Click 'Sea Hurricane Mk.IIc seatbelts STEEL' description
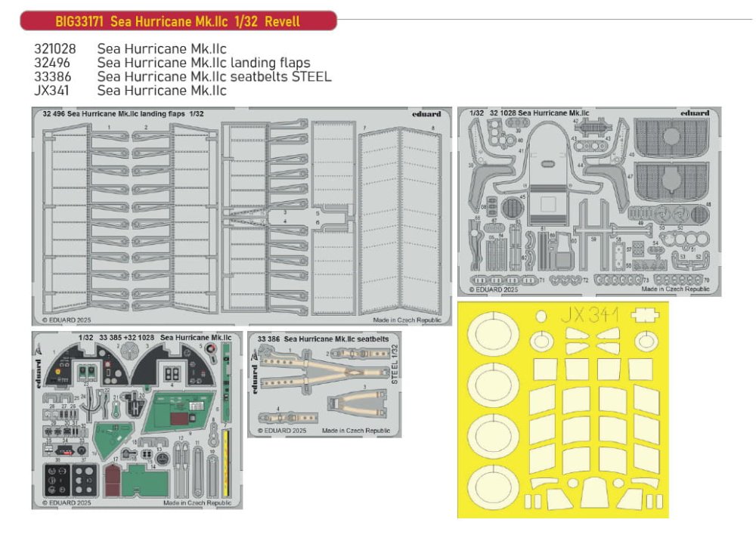The height and width of the screenshot is (541, 756). click(214, 76)
